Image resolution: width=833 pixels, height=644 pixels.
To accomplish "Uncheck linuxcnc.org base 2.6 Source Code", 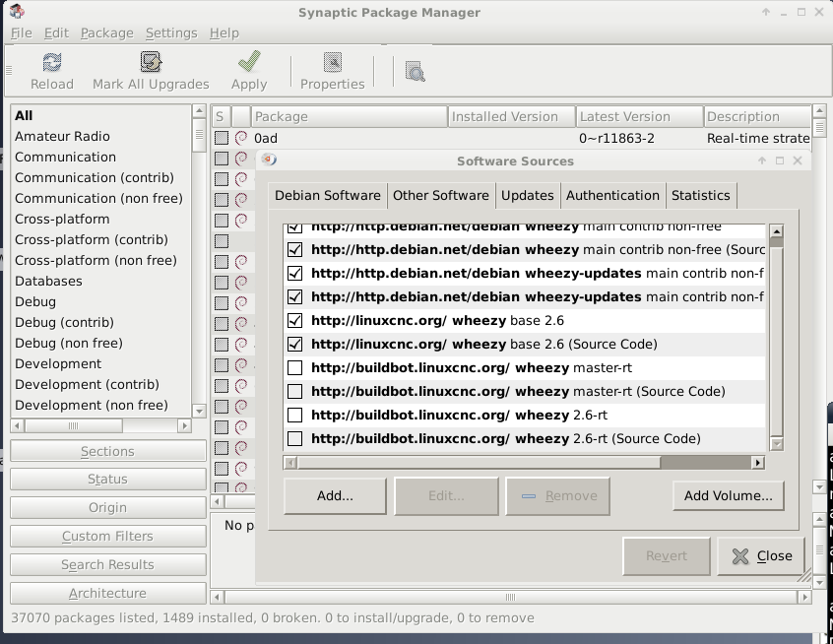I will pos(294,344).
